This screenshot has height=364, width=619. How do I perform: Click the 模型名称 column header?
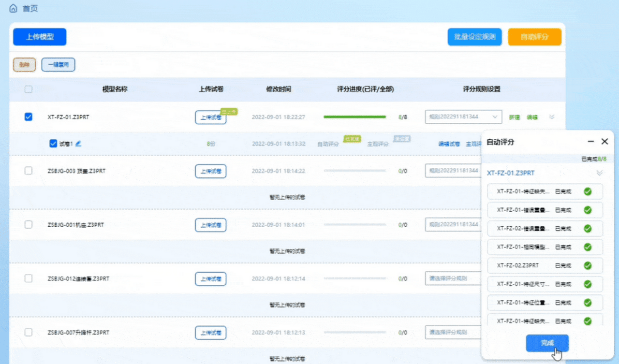tap(115, 89)
